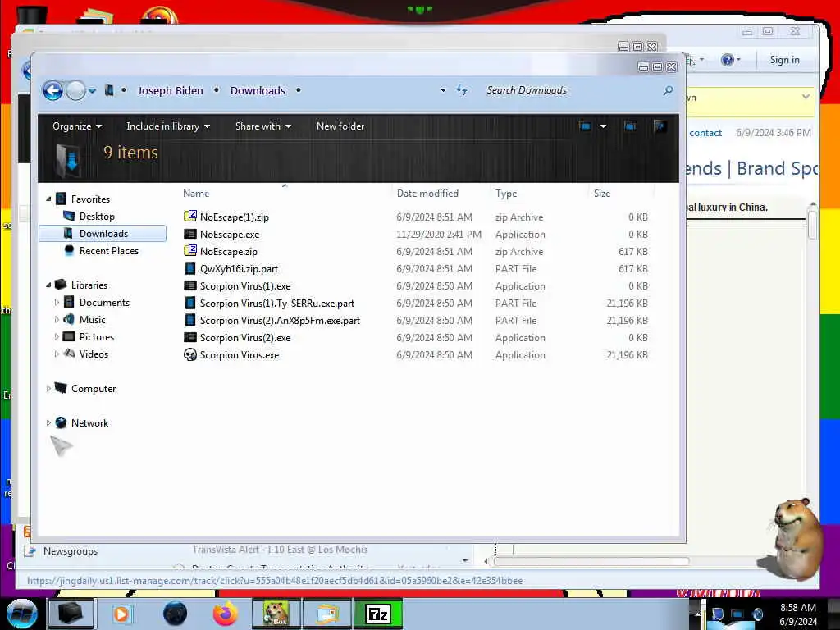Sort files by the Size column
Viewport: 840px width, 630px height.
(x=602, y=194)
